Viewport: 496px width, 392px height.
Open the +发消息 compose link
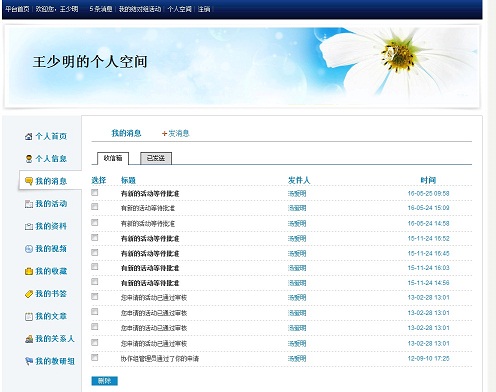coord(175,133)
